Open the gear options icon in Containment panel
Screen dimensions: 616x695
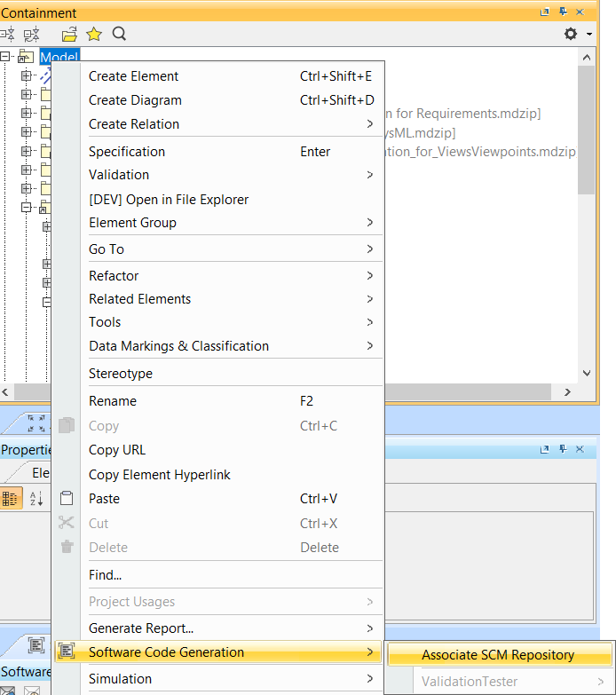(x=571, y=34)
